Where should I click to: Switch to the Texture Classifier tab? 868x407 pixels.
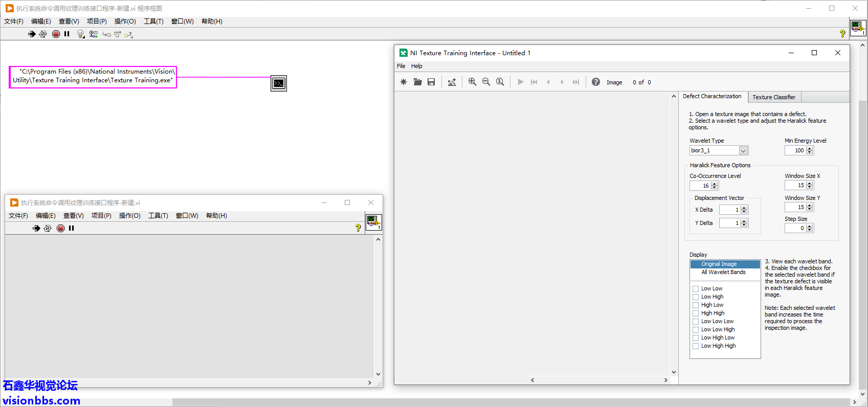click(x=774, y=97)
